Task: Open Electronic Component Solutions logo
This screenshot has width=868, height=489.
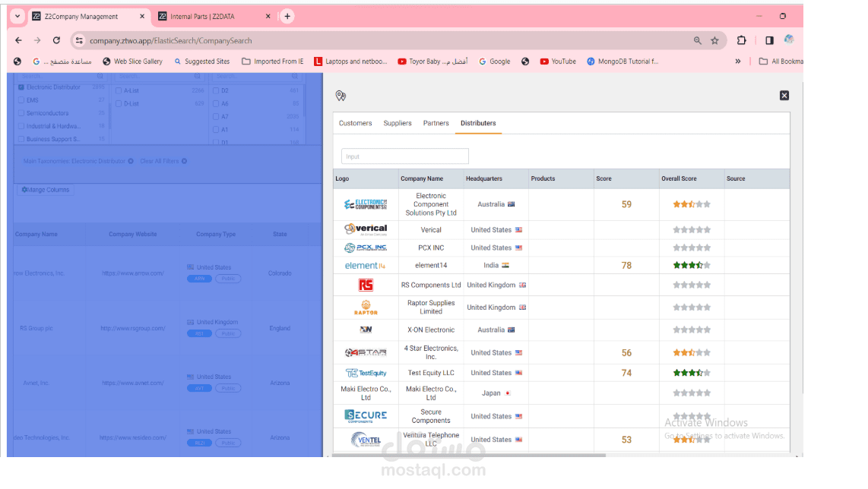Action: click(x=366, y=205)
